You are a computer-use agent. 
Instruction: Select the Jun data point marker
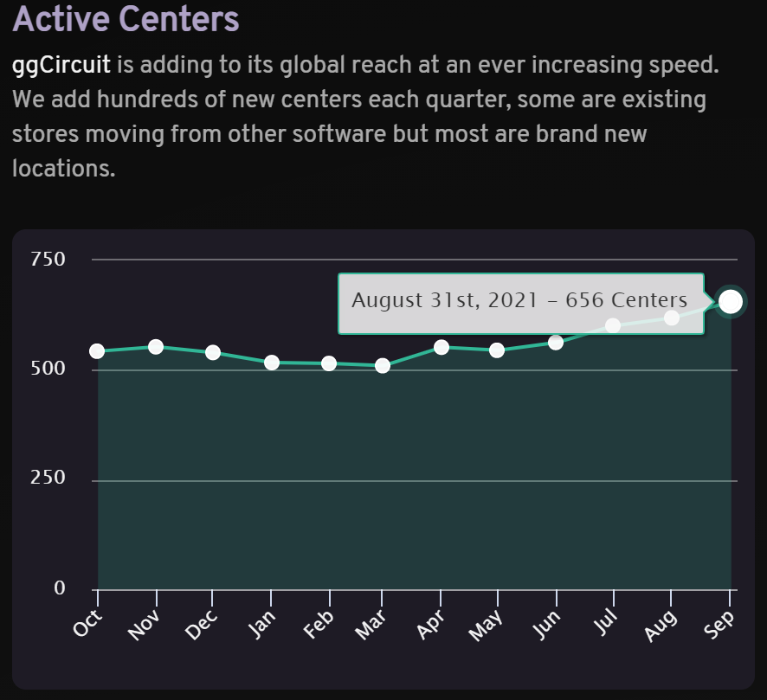pyautogui.click(x=556, y=343)
